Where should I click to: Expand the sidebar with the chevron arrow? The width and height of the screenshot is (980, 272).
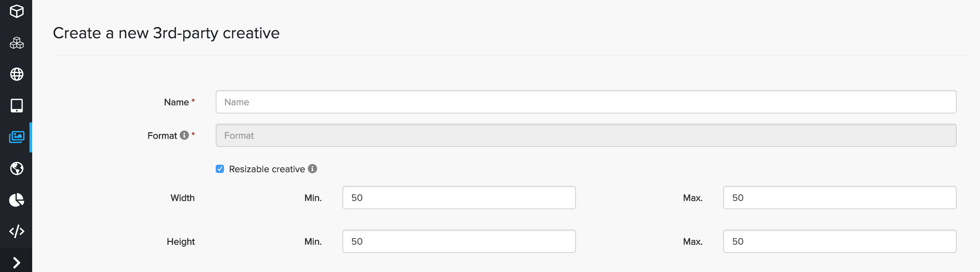(16, 262)
